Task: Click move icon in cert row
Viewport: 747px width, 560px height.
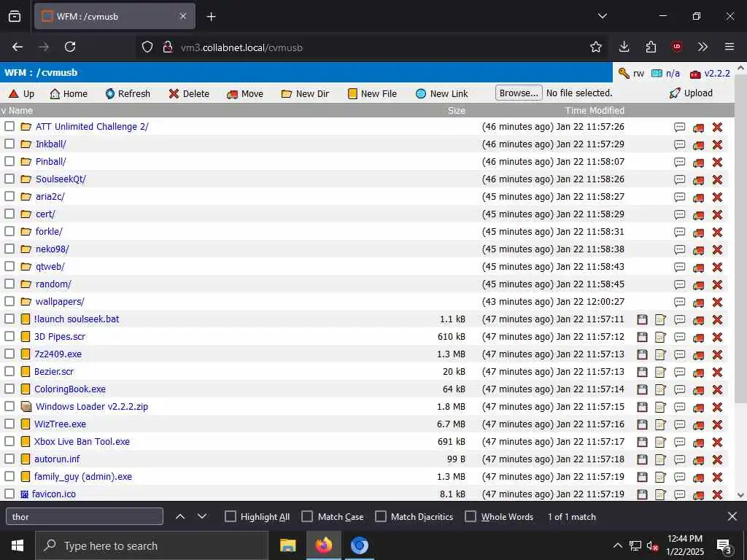Action: coord(698,215)
